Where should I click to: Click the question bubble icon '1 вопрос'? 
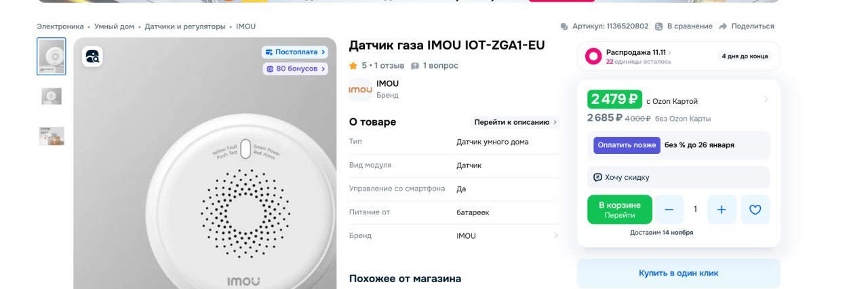(x=415, y=66)
